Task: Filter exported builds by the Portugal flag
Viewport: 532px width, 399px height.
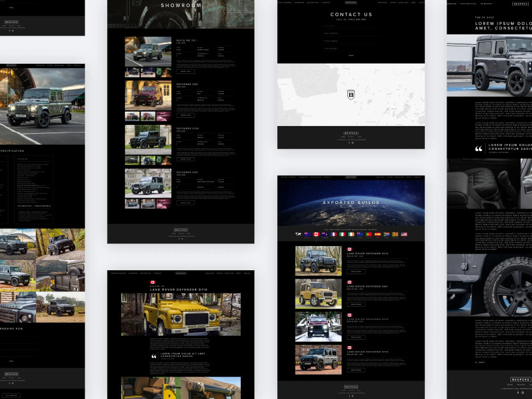Action: pos(369,234)
